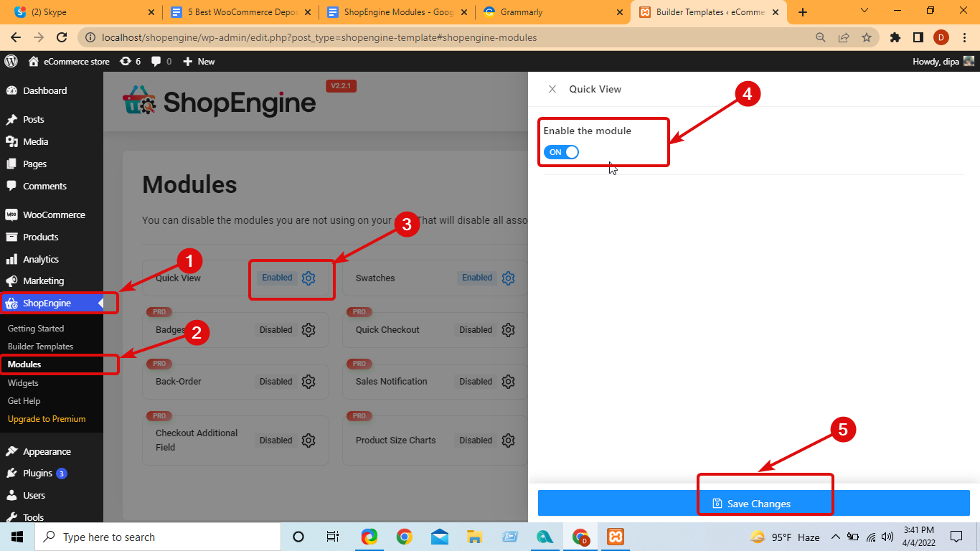
Task: Open Quick View module settings gear
Action: pyautogui.click(x=308, y=278)
